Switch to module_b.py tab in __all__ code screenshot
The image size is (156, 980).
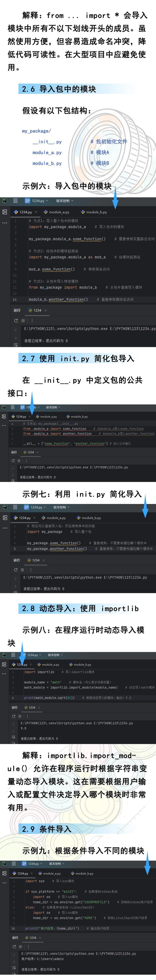click(x=77, y=416)
